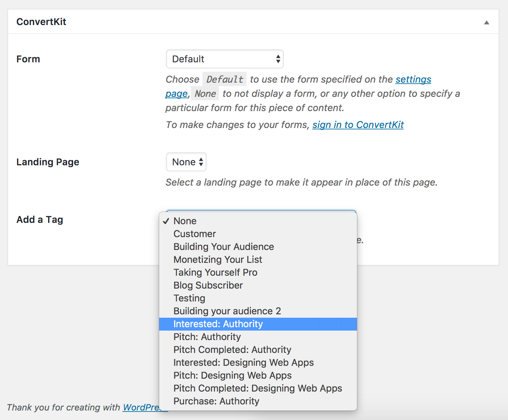This screenshot has height=420, width=508.
Task: Choose the Building Your Audience tag
Action: (x=224, y=247)
